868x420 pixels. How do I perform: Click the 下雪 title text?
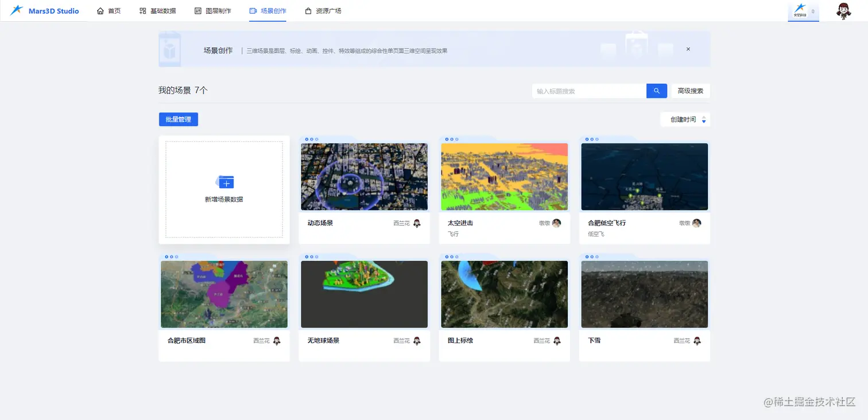[594, 340]
